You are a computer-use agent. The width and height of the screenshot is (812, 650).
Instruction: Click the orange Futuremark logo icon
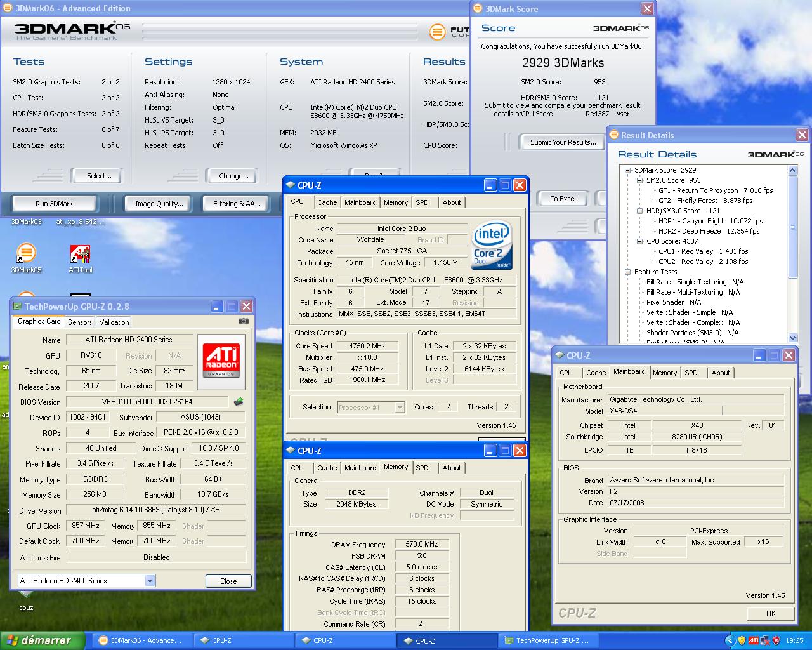437,32
